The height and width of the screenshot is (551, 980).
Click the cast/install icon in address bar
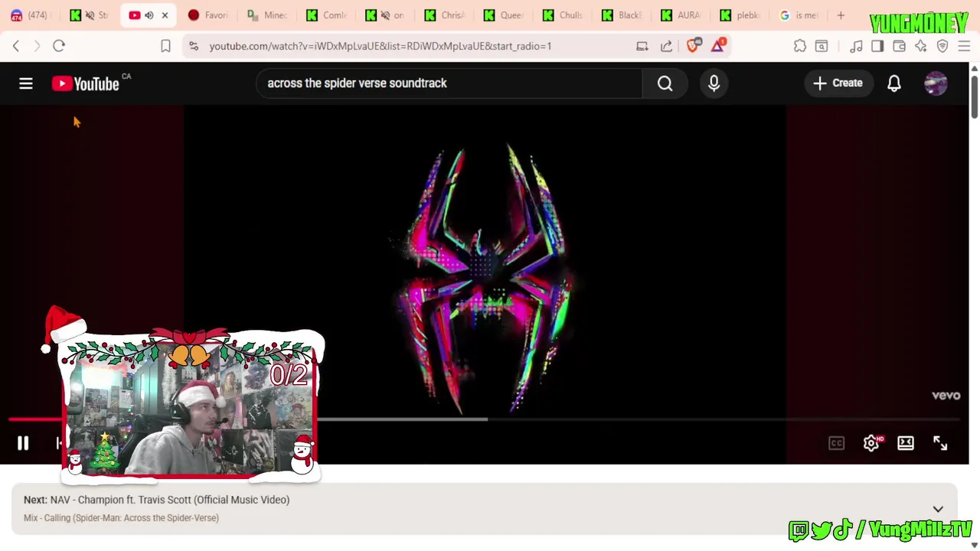pyautogui.click(x=642, y=46)
